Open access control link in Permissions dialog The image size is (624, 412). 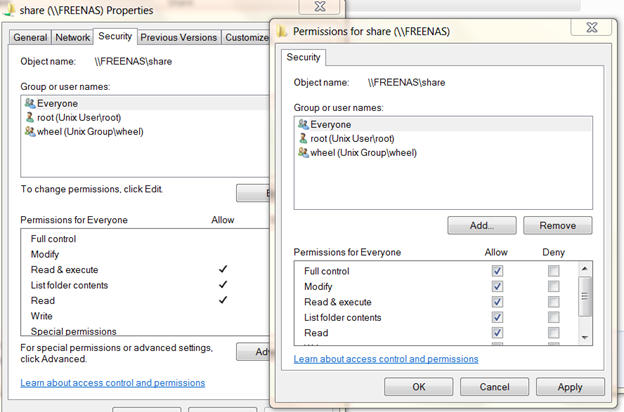[386, 359]
